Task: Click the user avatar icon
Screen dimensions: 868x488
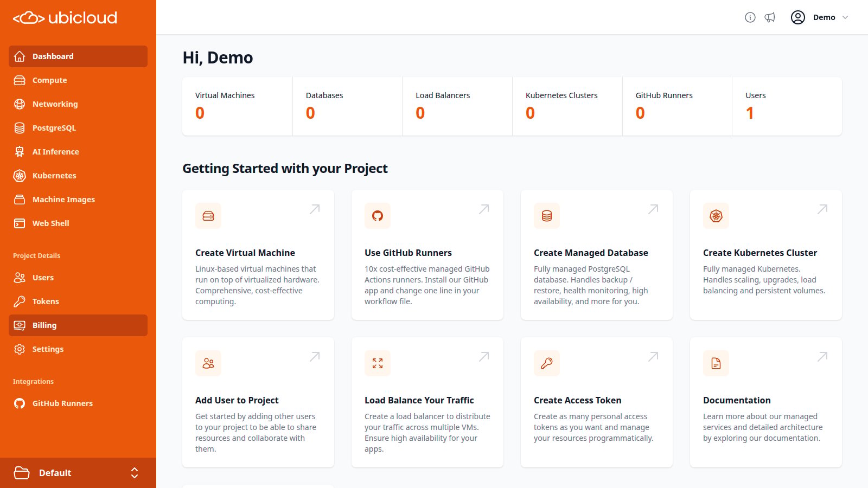Action: click(798, 17)
